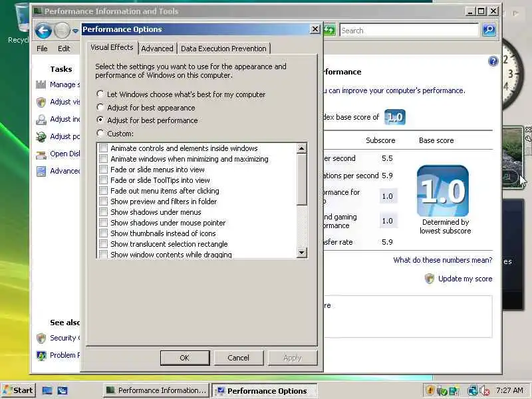Viewport: 532px width, 399px height.
Task: Click the Apply button in Performance Options
Action: [x=293, y=358]
